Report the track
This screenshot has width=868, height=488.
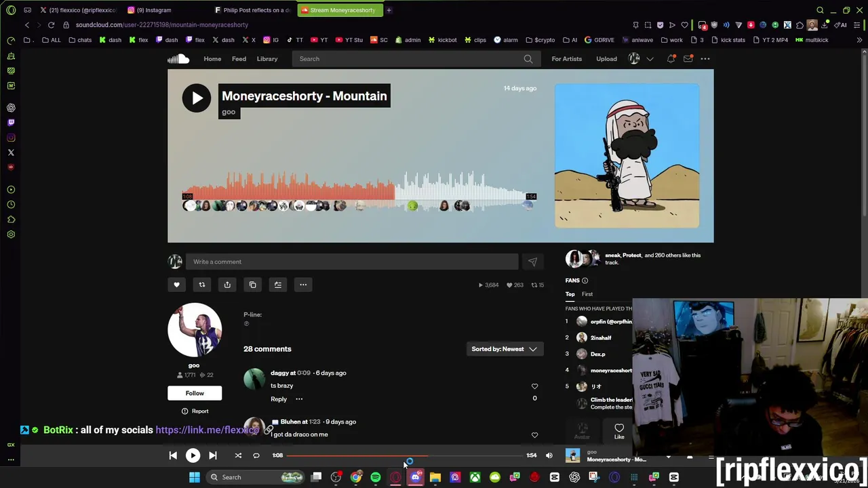point(195,411)
